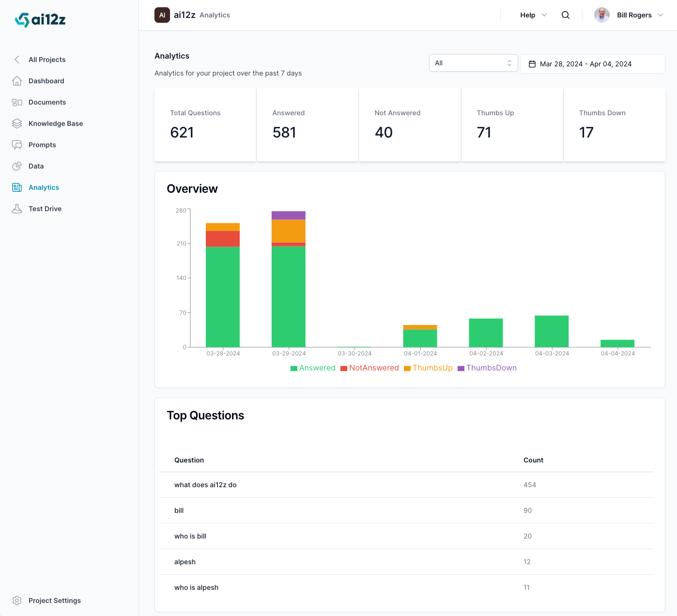Open Documents page

47,102
